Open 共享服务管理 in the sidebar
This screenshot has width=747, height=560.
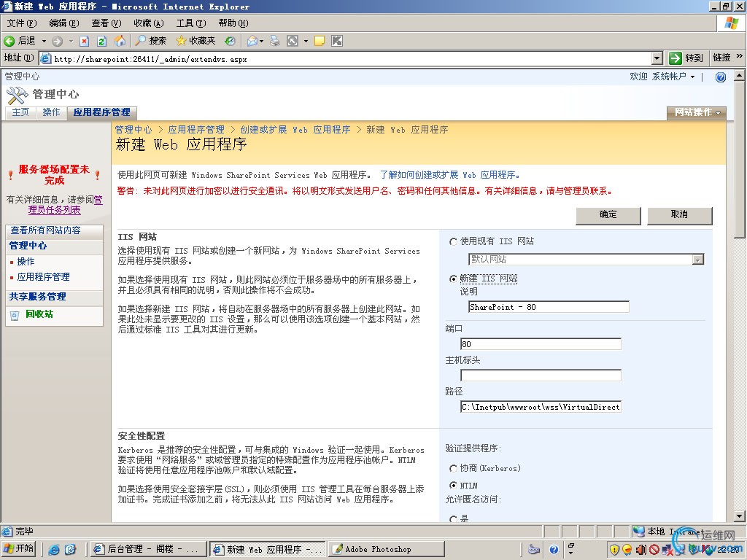point(38,297)
